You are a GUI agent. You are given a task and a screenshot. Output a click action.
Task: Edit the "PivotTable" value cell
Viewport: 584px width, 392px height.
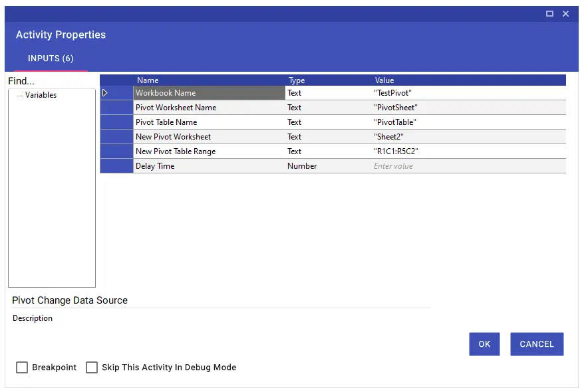click(x=468, y=122)
